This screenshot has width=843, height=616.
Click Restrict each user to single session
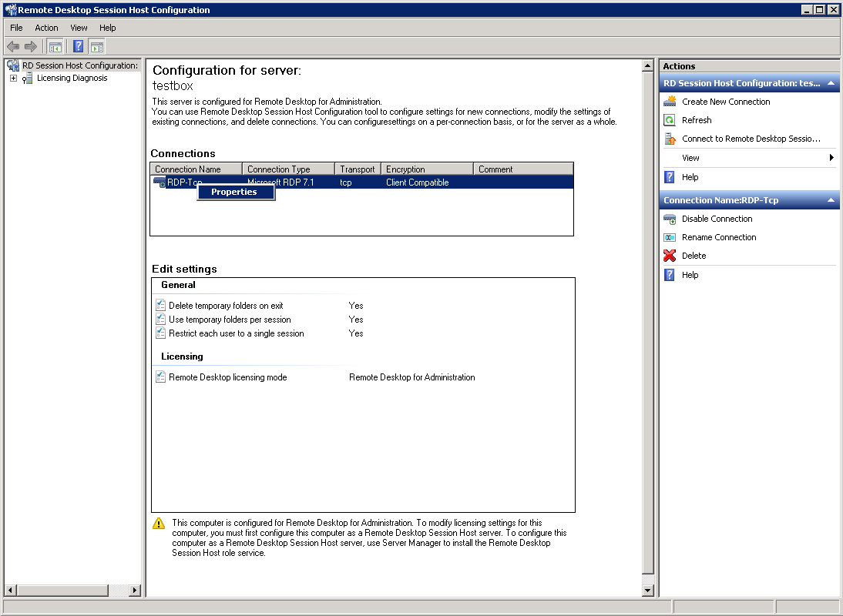237,333
